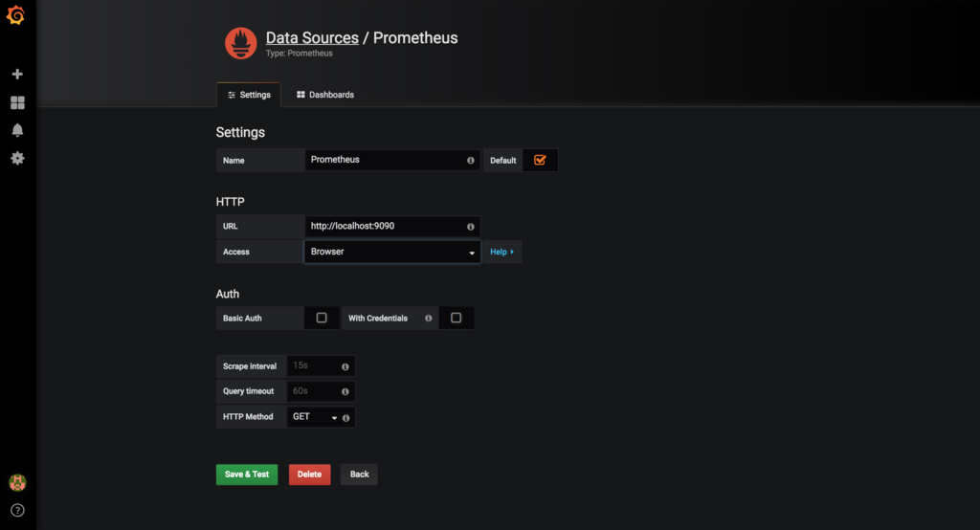The image size is (980, 530).
Task: Open the Create plus menu icon
Action: [17, 75]
